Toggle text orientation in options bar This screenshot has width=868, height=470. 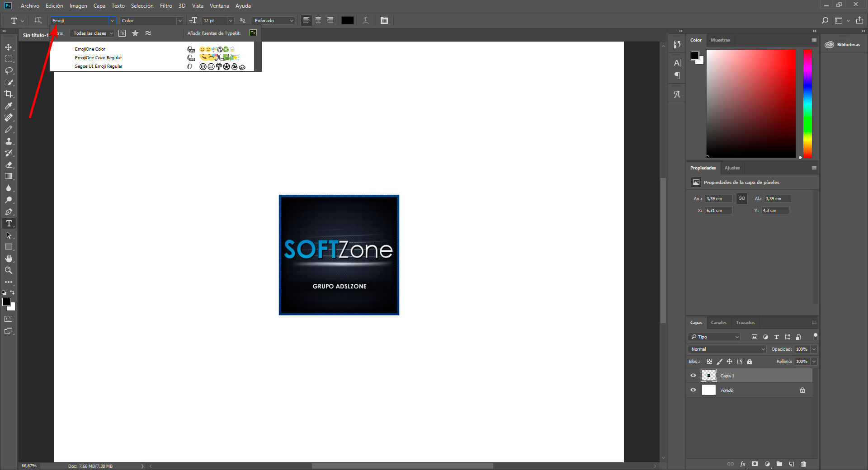point(38,20)
